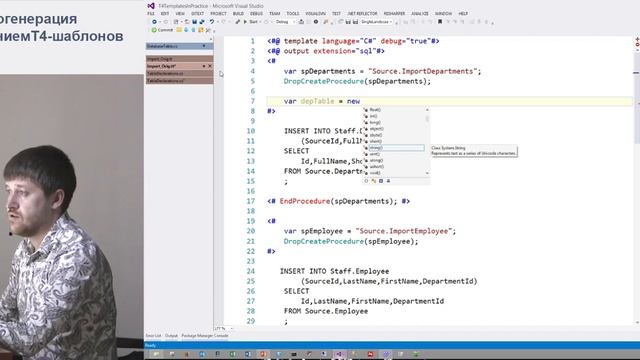Open the lower TableDeclarations.cs tab
Viewport: 640px width, 360px height.
(x=179, y=81)
